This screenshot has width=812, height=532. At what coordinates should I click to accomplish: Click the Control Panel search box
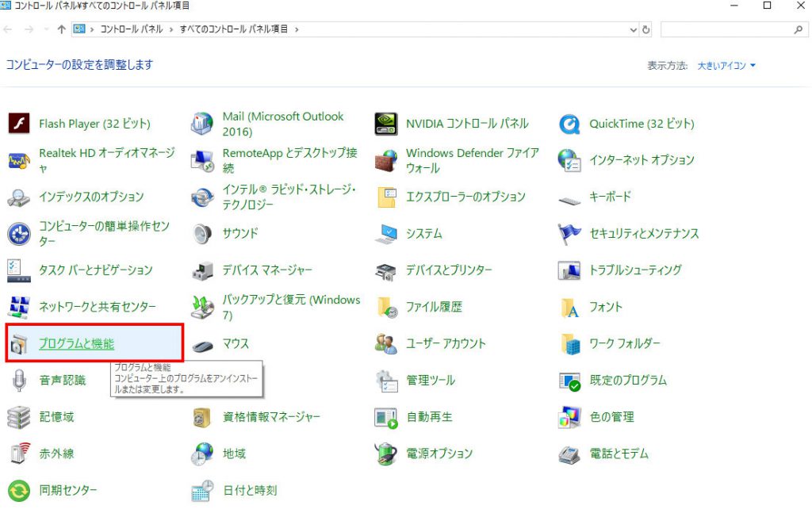726,29
